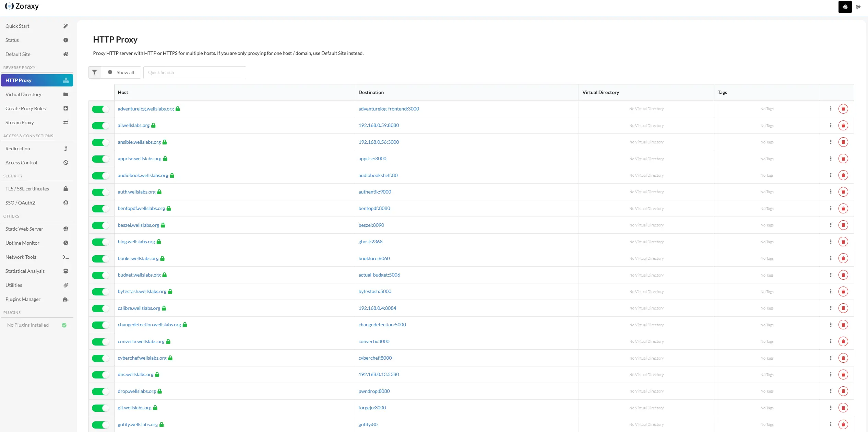This screenshot has width=868, height=432.
Task: Delete the changedetection.wellslabs.org rule
Action: click(x=843, y=325)
